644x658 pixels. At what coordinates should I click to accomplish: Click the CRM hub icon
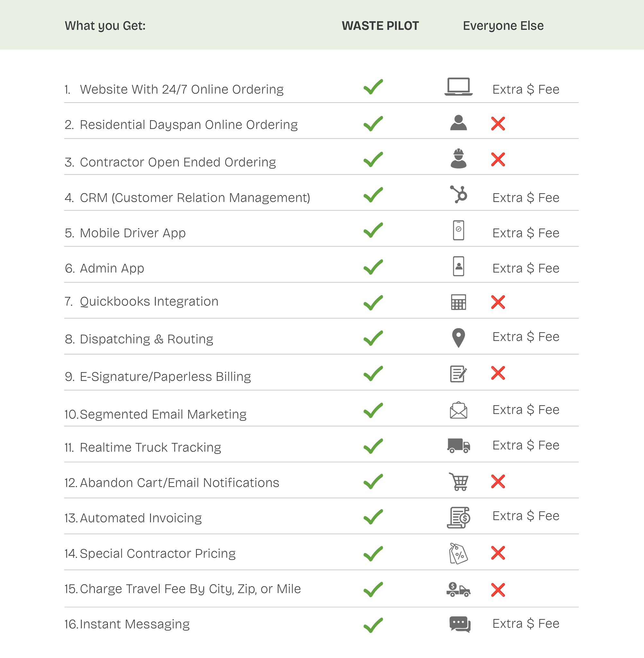click(x=459, y=194)
